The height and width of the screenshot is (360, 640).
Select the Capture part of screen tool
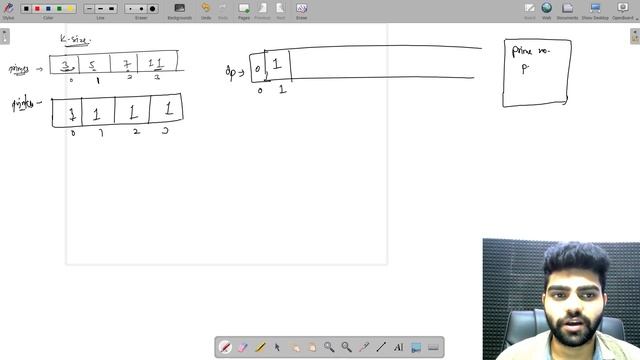tap(416, 347)
